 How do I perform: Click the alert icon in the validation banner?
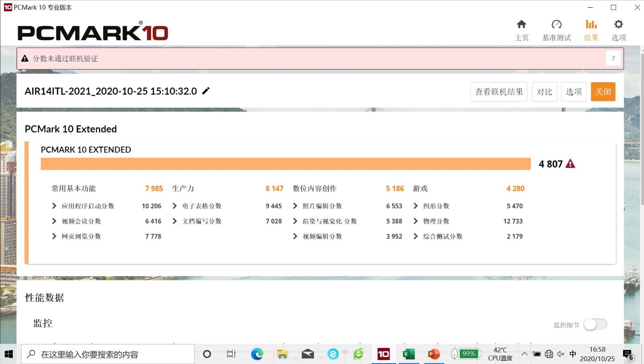pyautogui.click(x=25, y=58)
